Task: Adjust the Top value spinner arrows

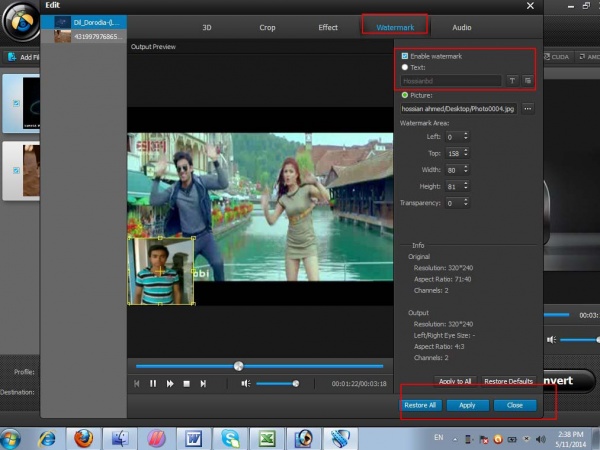Action: (465, 153)
